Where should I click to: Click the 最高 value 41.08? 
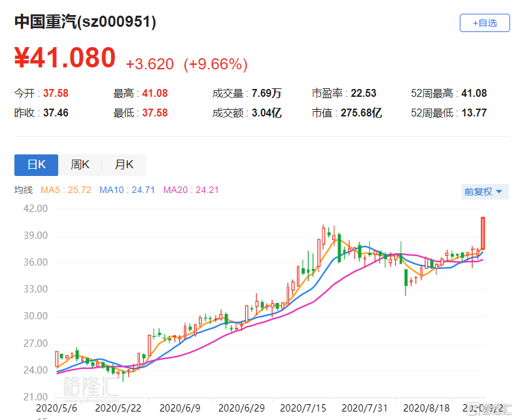pos(154,93)
